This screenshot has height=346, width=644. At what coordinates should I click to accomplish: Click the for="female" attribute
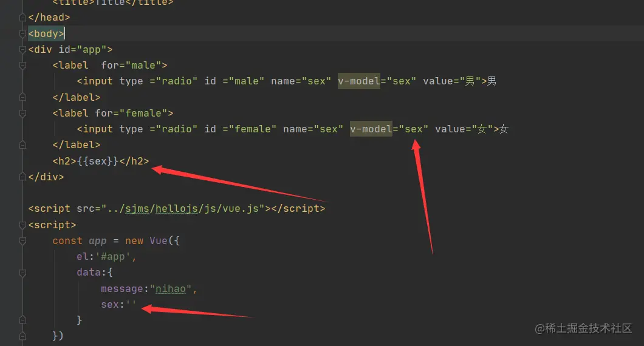point(131,114)
